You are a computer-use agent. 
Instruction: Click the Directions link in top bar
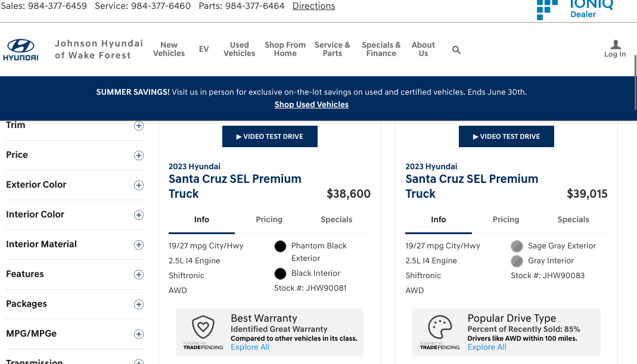coord(313,6)
